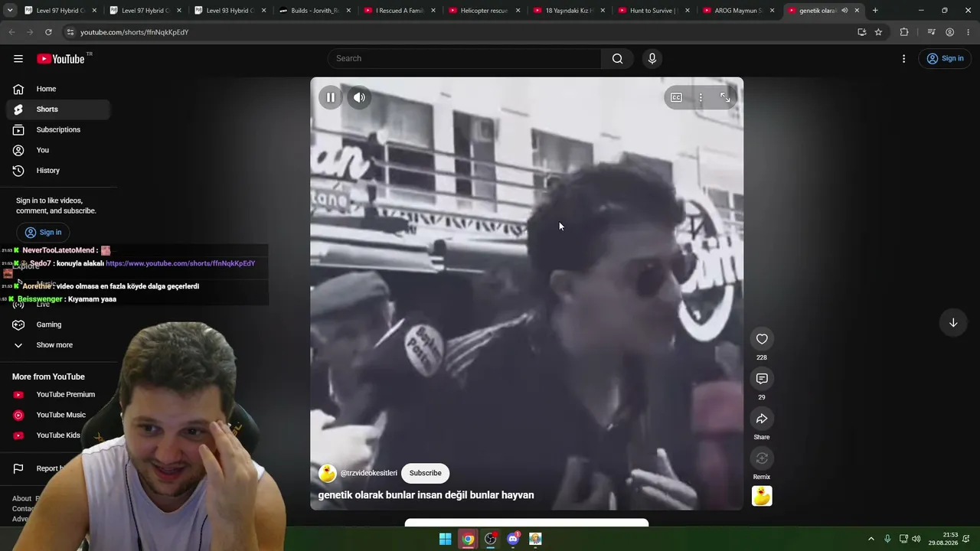Image resolution: width=980 pixels, height=551 pixels.
Task: Open Shorts in the sidebar
Action: tap(58, 109)
